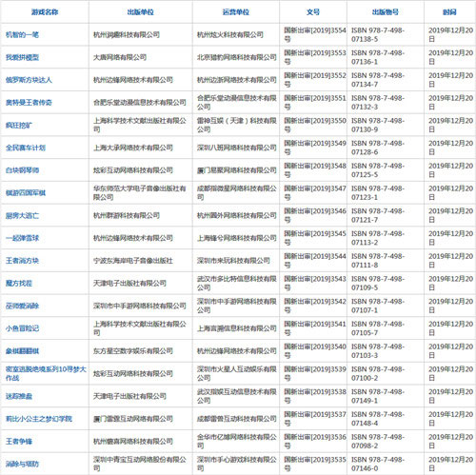Select publisher 上海大承网络技术有限公司
Screen dimensions: 476x475
pyautogui.click(x=133, y=148)
